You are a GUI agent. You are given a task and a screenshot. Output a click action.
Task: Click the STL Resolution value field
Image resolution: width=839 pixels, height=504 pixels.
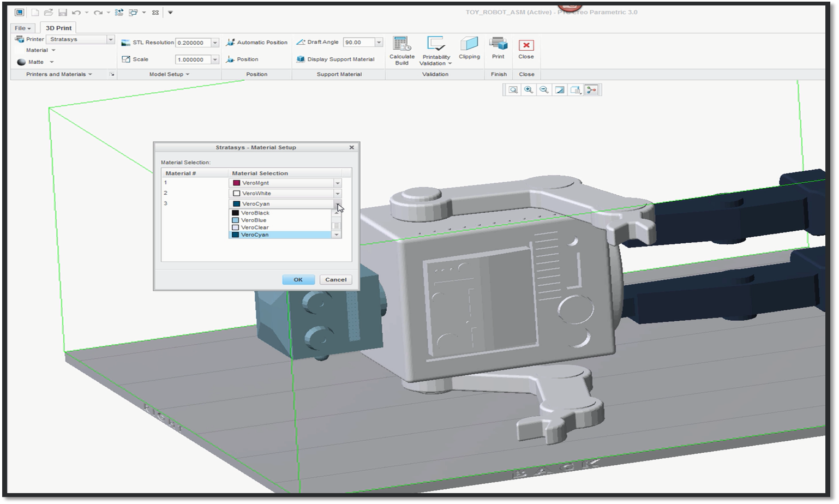[193, 43]
